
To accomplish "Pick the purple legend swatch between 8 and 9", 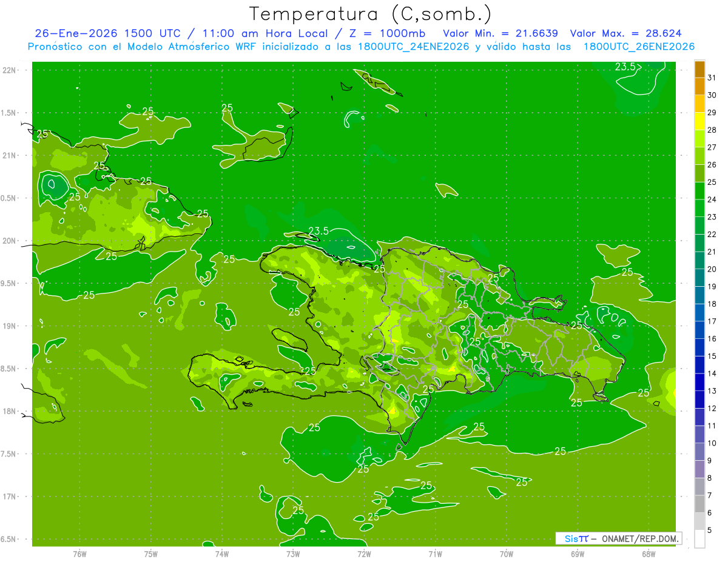I will [699, 469].
